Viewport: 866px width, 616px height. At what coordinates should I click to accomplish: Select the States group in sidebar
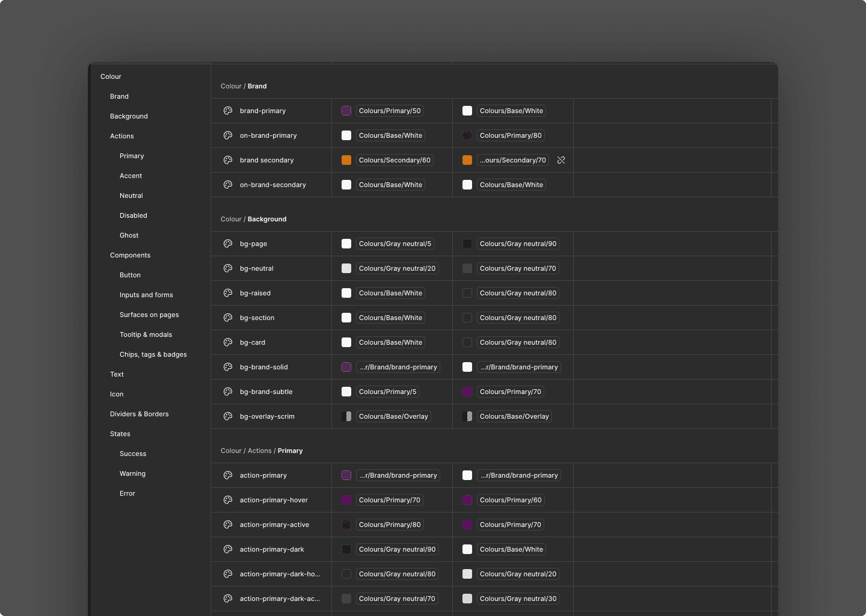(120, 434)
